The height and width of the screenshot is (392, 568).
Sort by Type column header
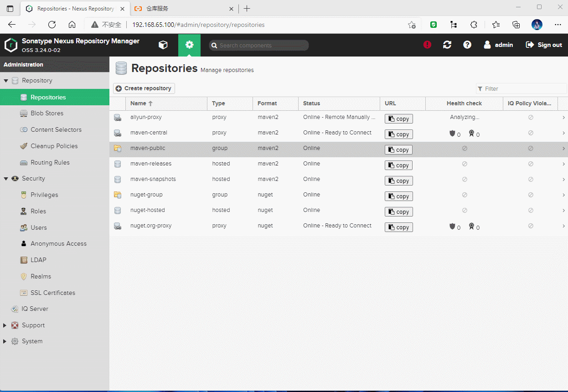[230, 103]
